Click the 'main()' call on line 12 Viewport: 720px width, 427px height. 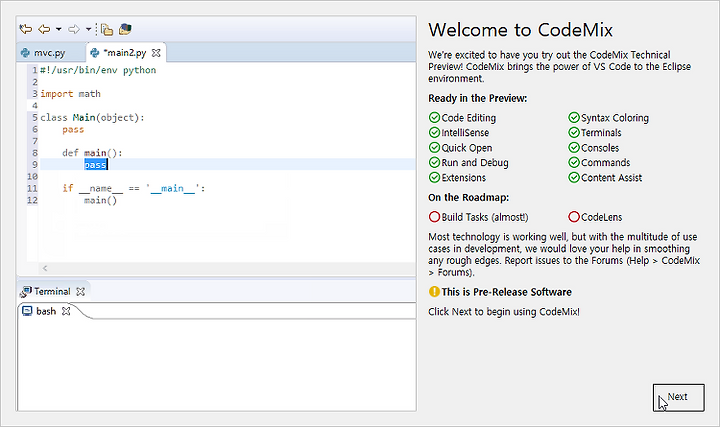coord(101,200)
